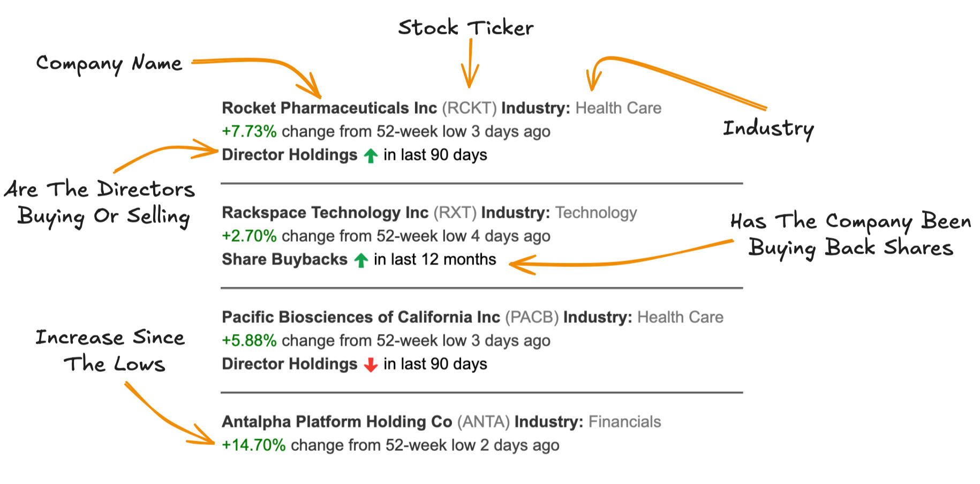This screenshot has width=980, height=484.
Task: Click the +5.88% change figure
Action: click(249, 340)
